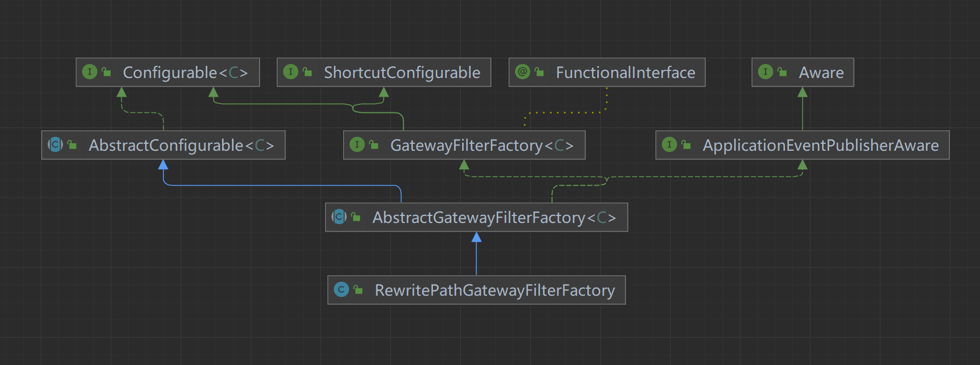The image size is (980, 365).
Task: Select the AbstractGatewayFilterFactory<C> node
Action: pyautogui.click(x=477, y=217)
